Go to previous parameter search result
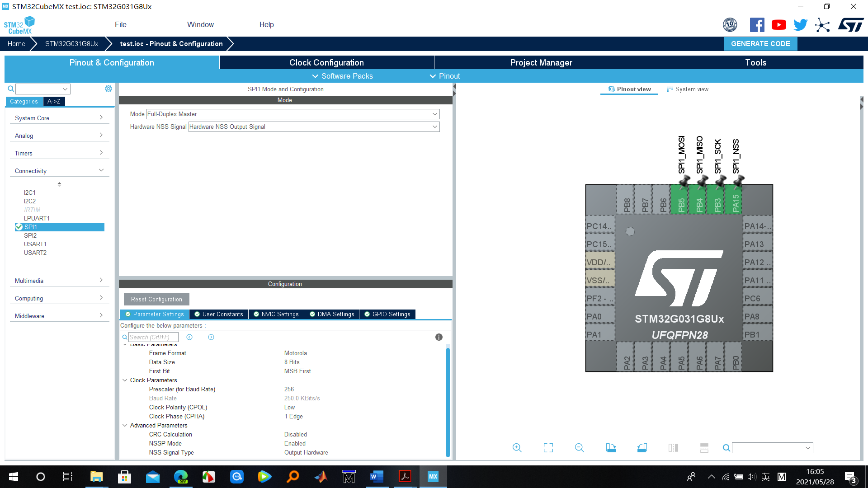 pos(189,337)
